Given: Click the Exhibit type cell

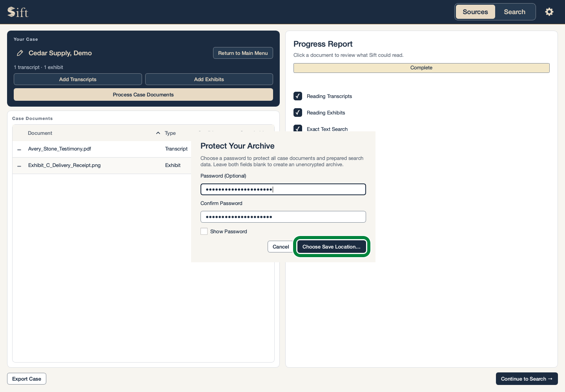Looking at the screenshot, I should tap(173, 165).
